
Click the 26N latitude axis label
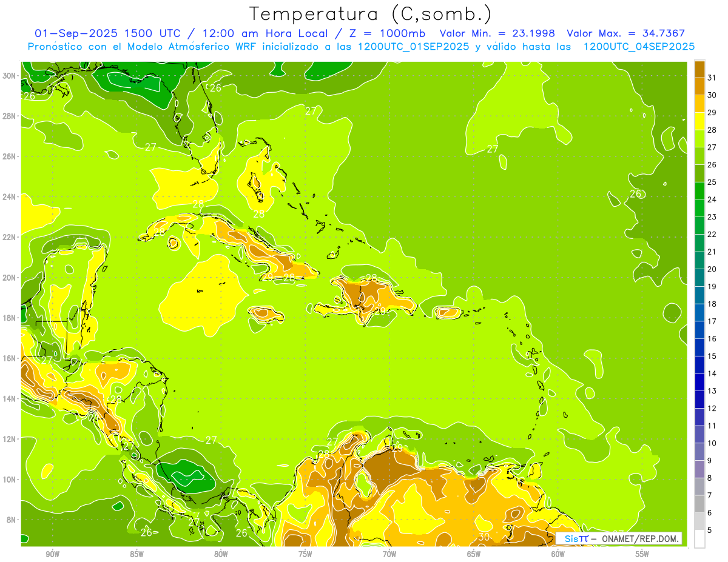tap(9, 156)
